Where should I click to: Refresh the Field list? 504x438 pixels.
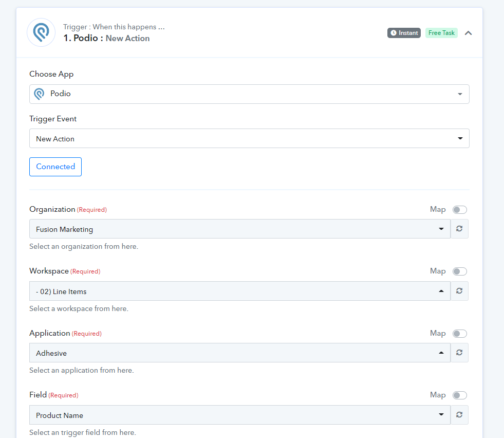click(x=459, y=415)
